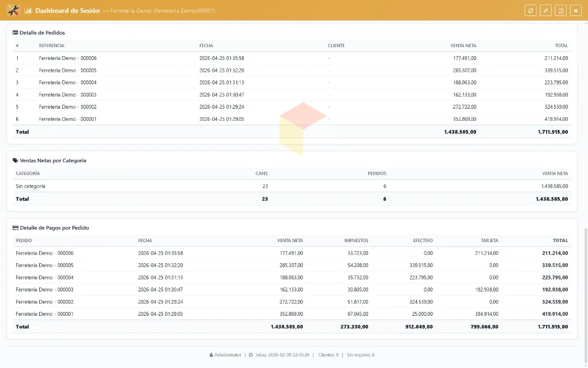The width and height of the screenshot is (588, 368).
Task: Export the dashboard to PDF file
Action: pos(560,10)
